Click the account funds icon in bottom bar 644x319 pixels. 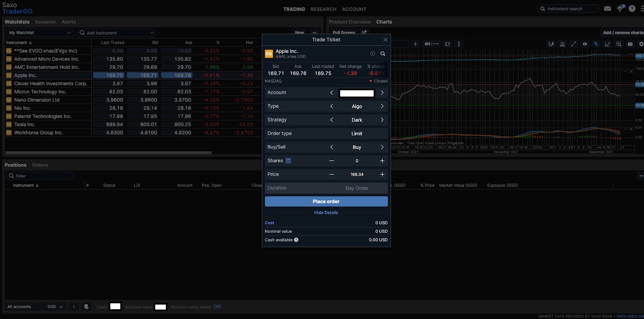pos(86,307)
